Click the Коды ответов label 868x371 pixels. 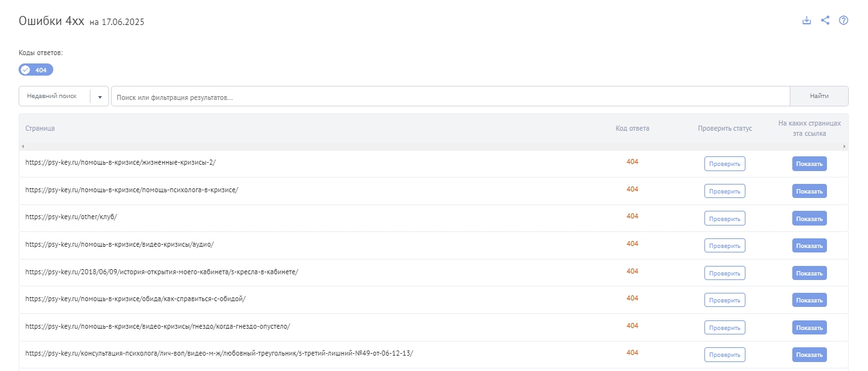click(x=40, y=53)
